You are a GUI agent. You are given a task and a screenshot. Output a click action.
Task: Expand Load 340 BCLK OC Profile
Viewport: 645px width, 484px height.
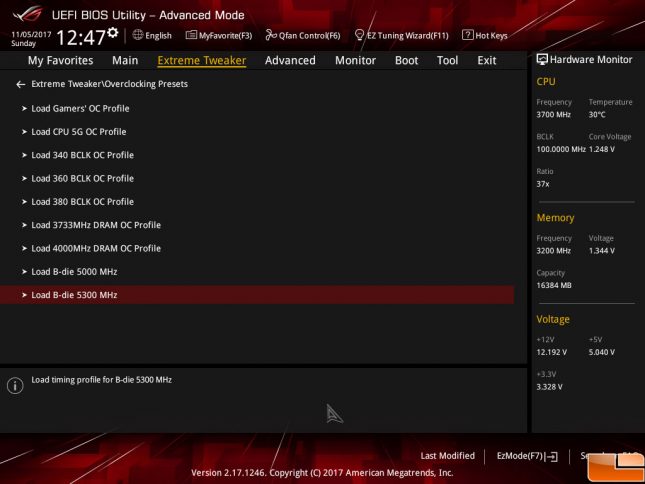257,155
